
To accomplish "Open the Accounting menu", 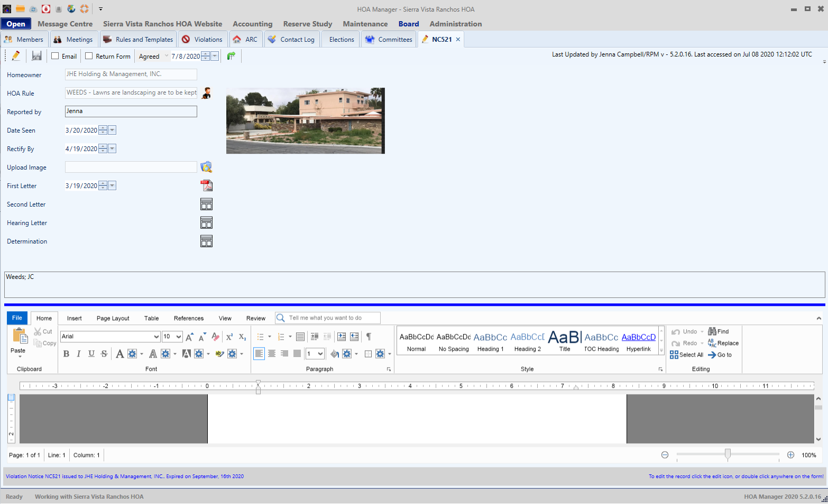I will (x=252, y=24).
